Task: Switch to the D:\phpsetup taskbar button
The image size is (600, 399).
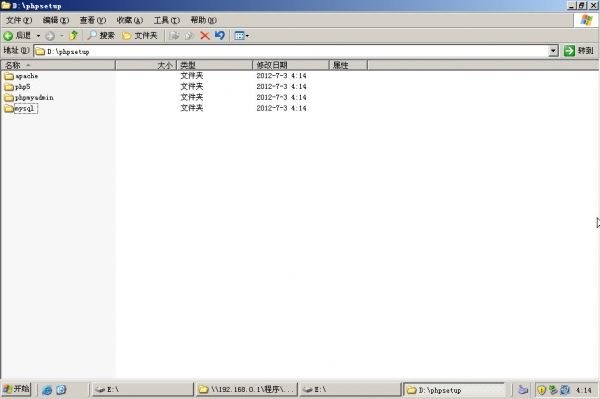Action: [454, 390]
